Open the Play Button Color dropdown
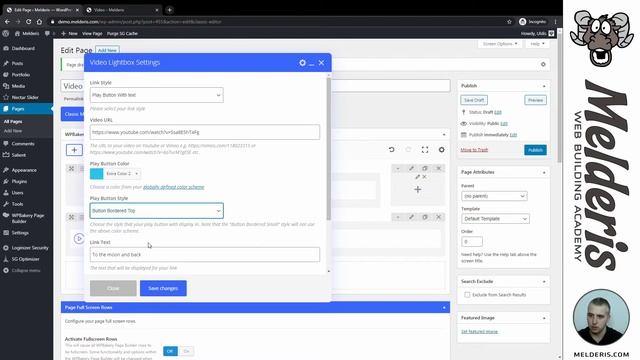 click(122, 173)
